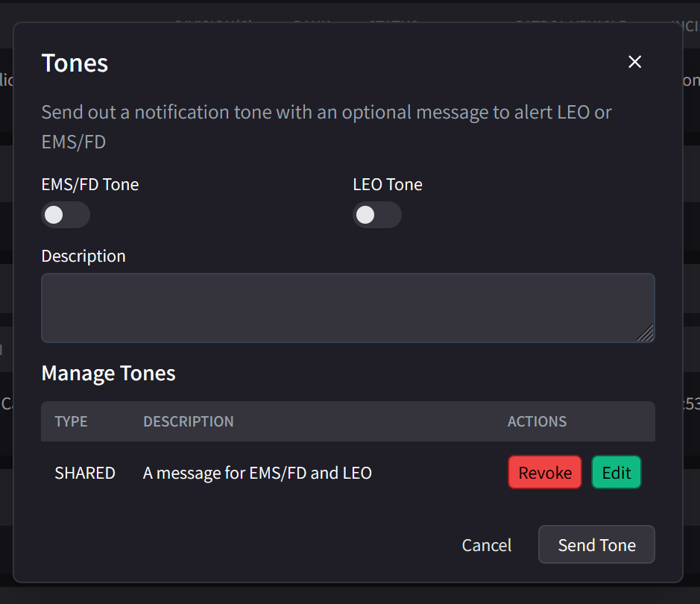Click the EMS/FD Tone label
Image resolution: width=700 pixels, height=604 pixels.
pyautogui.click(x=90, y=184)
